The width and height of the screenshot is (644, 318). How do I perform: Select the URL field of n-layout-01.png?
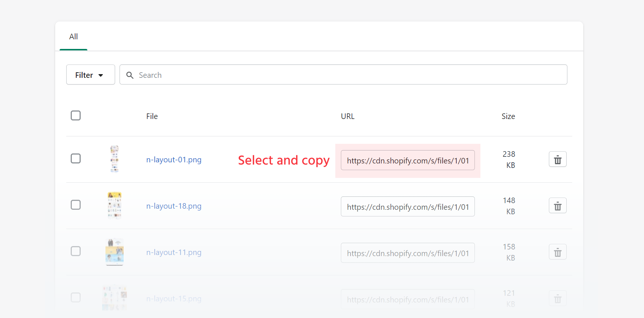407,160
